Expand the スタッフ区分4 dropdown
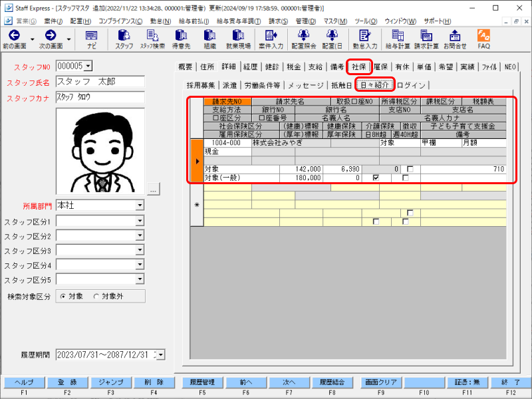 tap(140, 265)
